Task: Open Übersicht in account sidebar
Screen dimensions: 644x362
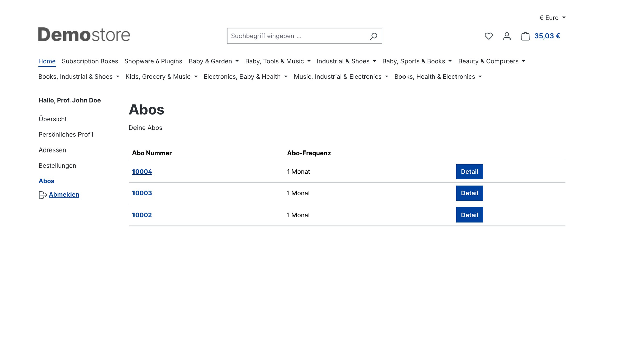Action: click(53, 119)
